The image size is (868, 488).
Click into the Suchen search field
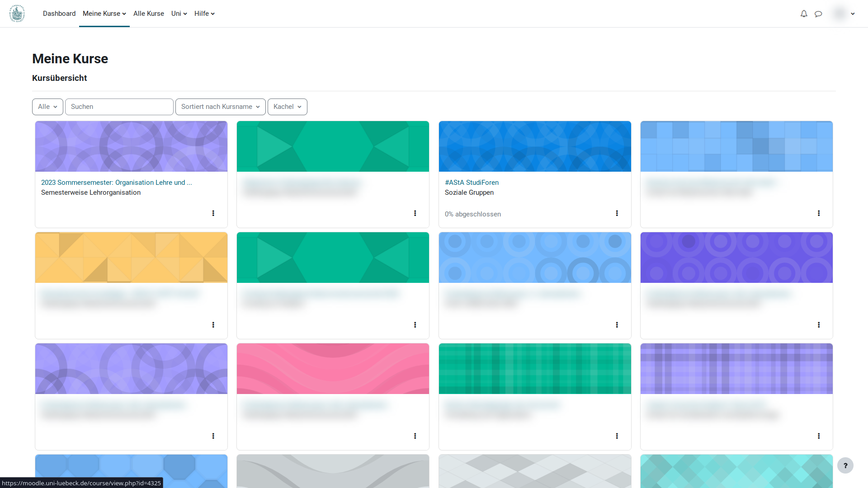(x=119, y=107)
